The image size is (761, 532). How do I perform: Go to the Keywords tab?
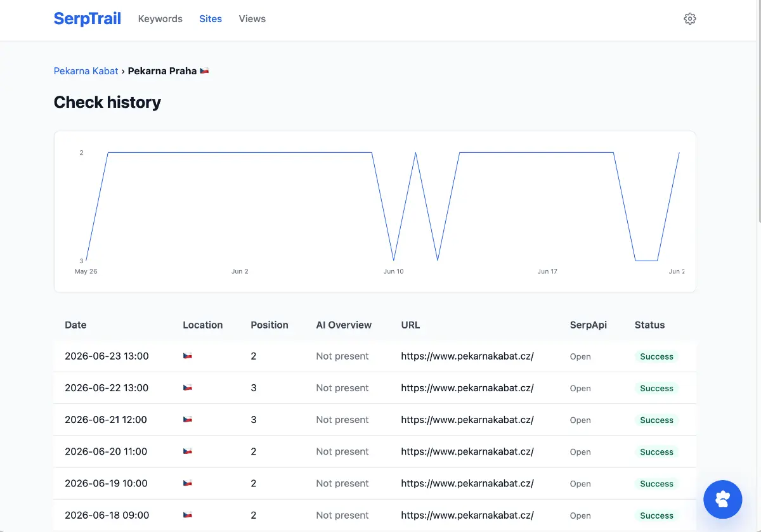point(160,19)
